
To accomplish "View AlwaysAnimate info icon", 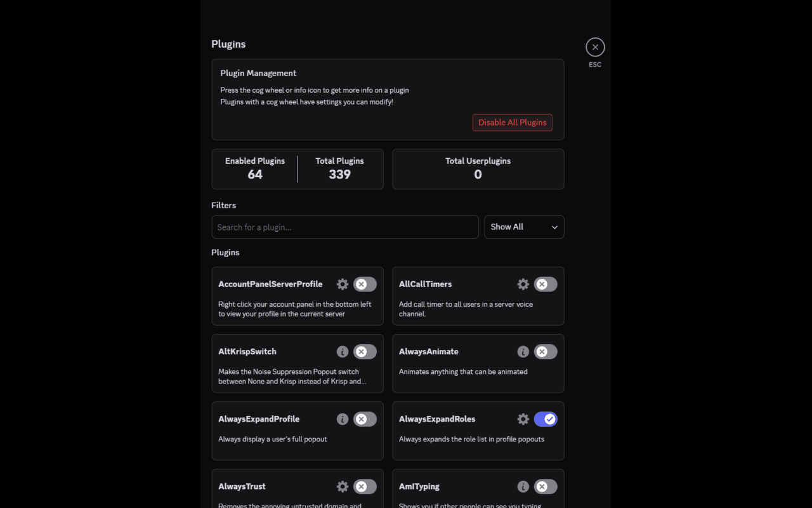I will click(x=523, y=352).
